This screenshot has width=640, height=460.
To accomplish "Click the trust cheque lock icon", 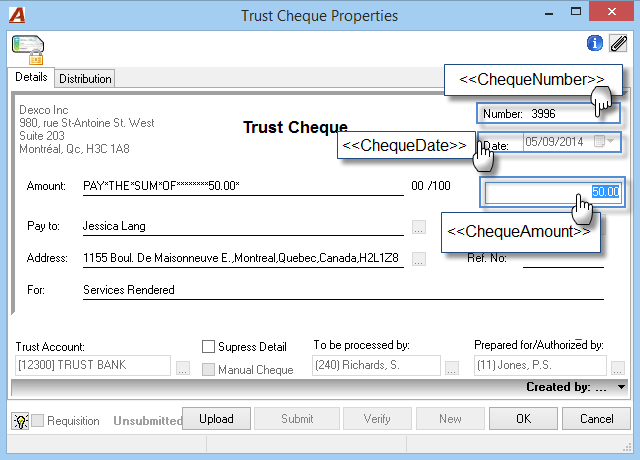I will (28, 50).
